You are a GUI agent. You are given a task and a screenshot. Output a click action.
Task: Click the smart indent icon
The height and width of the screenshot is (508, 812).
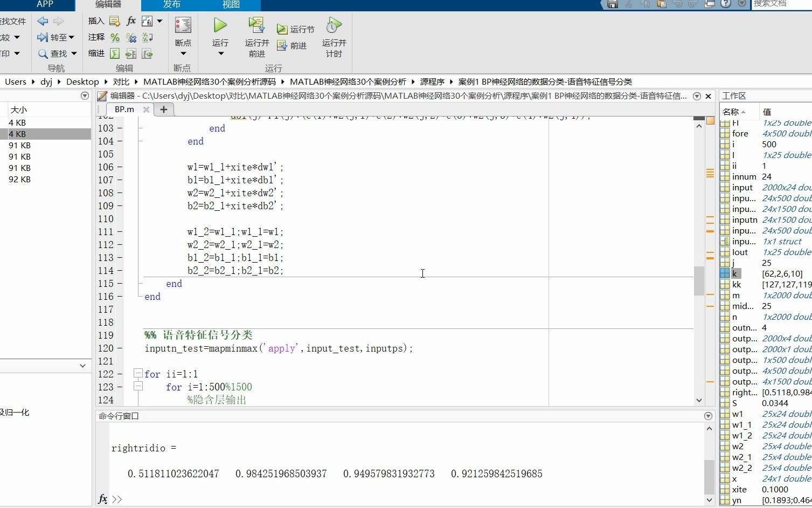(115, 53)
